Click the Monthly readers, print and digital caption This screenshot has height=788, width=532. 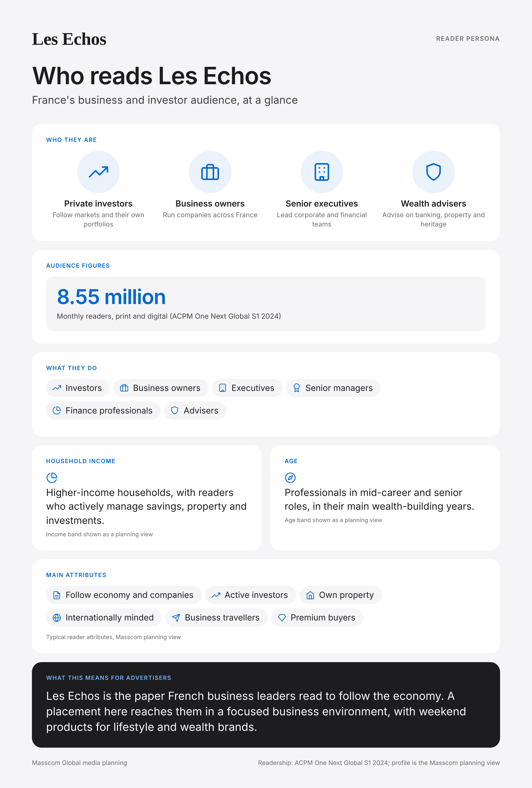[169, 316]
